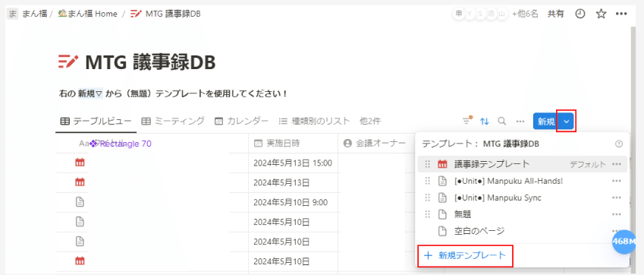Viewport: 644px width, 275px height.
Task: Click the MTG 議事録DB page title
Action: [x=150, y=62]
